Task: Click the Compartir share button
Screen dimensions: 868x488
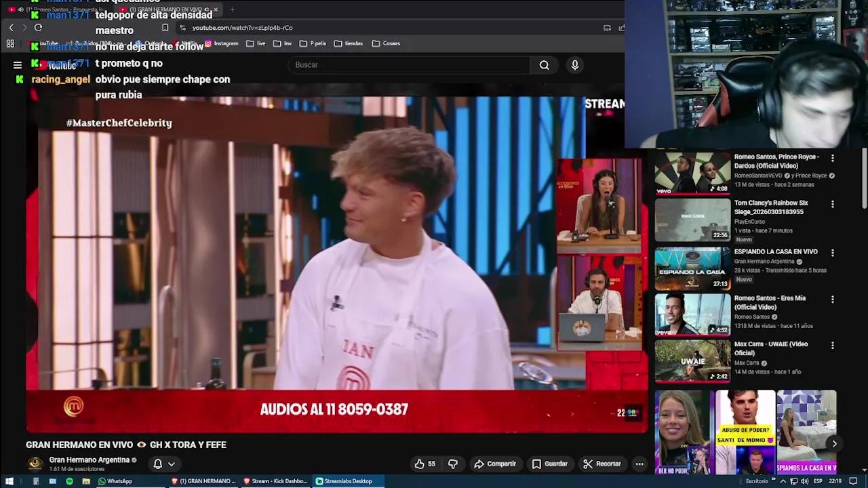Action: click(x=495, y=464)
